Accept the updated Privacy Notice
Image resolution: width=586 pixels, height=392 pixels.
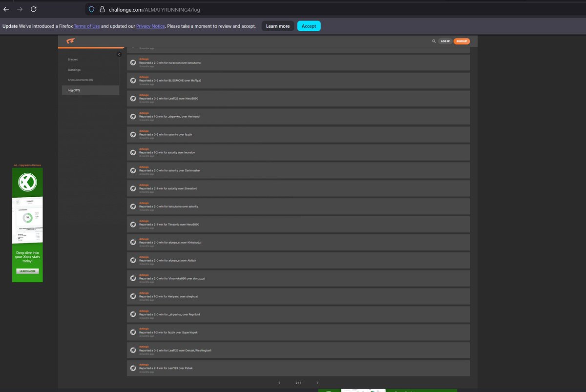pyautogui.click(x=309, y=26)
